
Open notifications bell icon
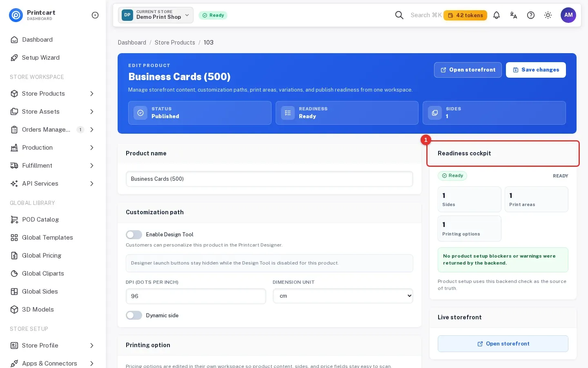(x=497, y=15)
